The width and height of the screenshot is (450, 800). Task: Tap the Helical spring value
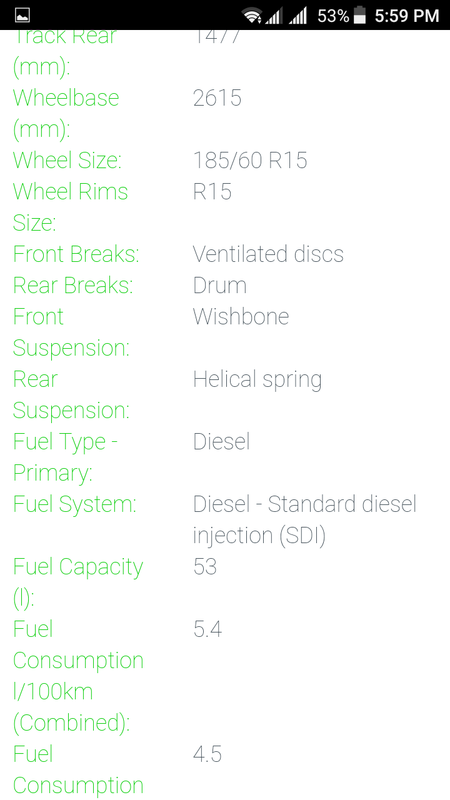(x=257, y=380)
